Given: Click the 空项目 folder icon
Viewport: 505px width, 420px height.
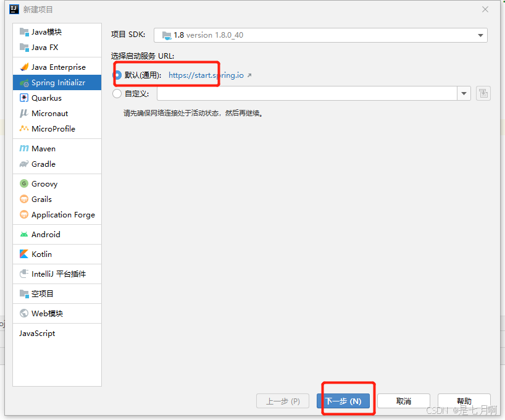Looking at the screenshot, I should (x=24, y=293).
